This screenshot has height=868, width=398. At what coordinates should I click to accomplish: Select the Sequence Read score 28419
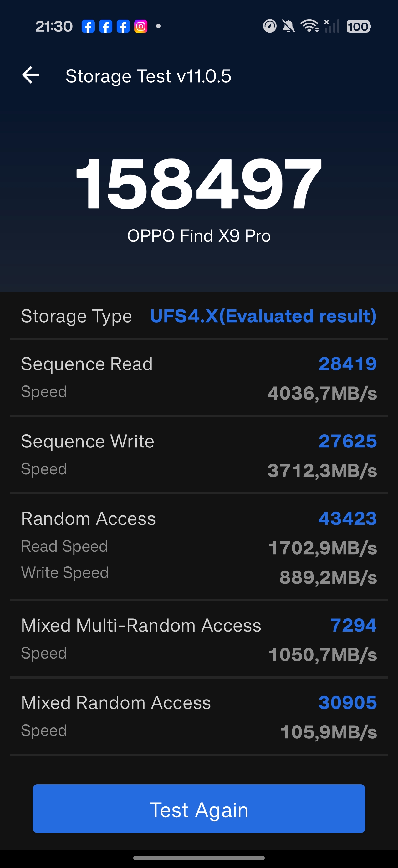348,364
